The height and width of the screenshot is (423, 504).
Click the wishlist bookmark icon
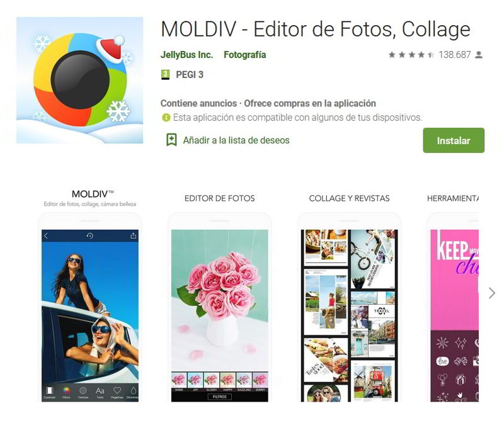point(171,140)
